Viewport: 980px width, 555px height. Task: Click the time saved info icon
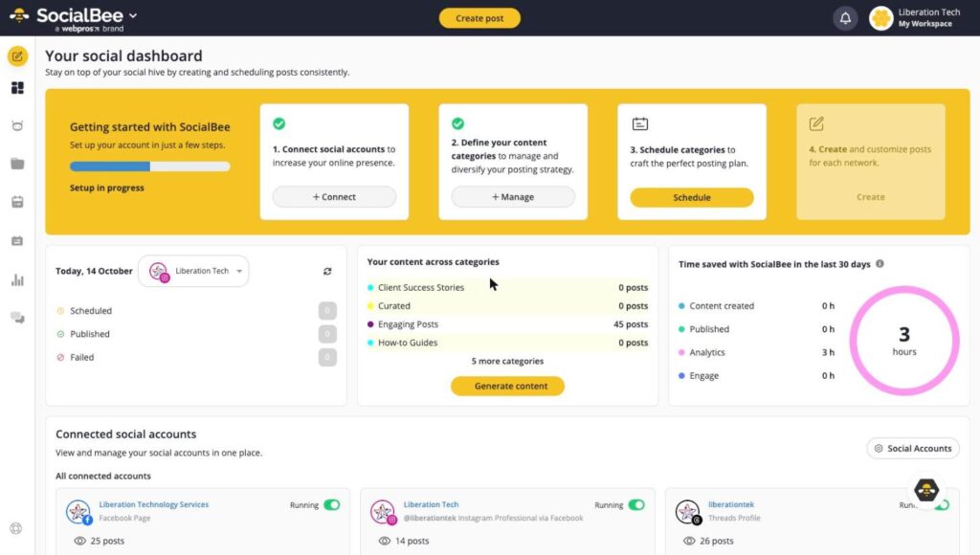point(880,264)
